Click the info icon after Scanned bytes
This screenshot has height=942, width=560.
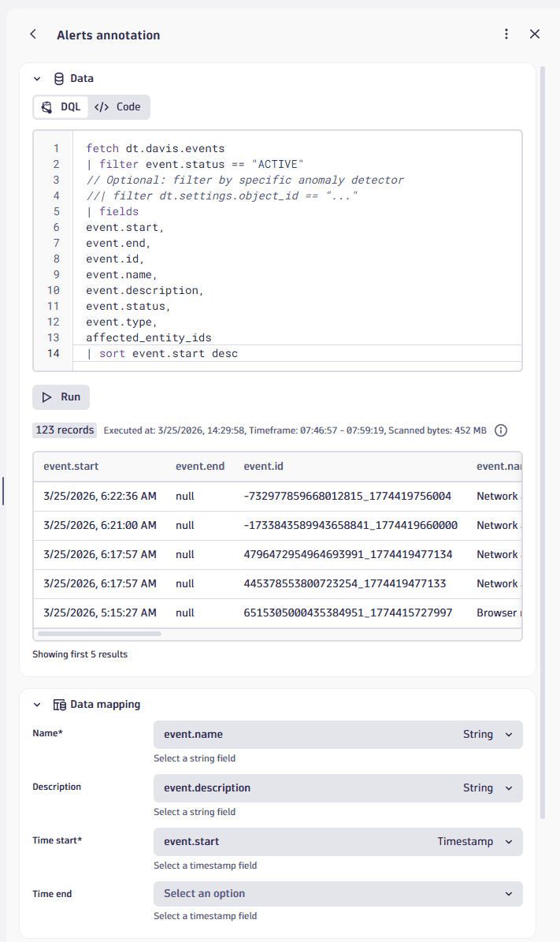(x=502, y=430)
